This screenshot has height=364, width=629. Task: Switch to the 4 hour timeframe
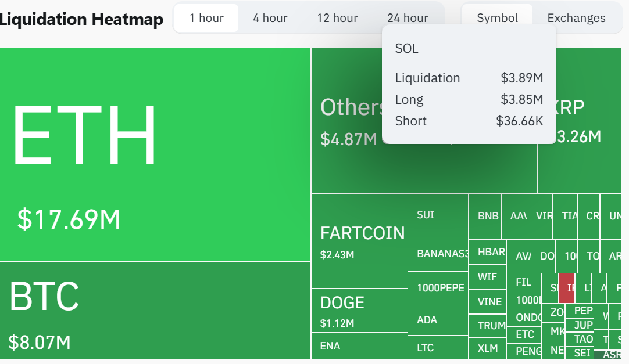(270, 18)
